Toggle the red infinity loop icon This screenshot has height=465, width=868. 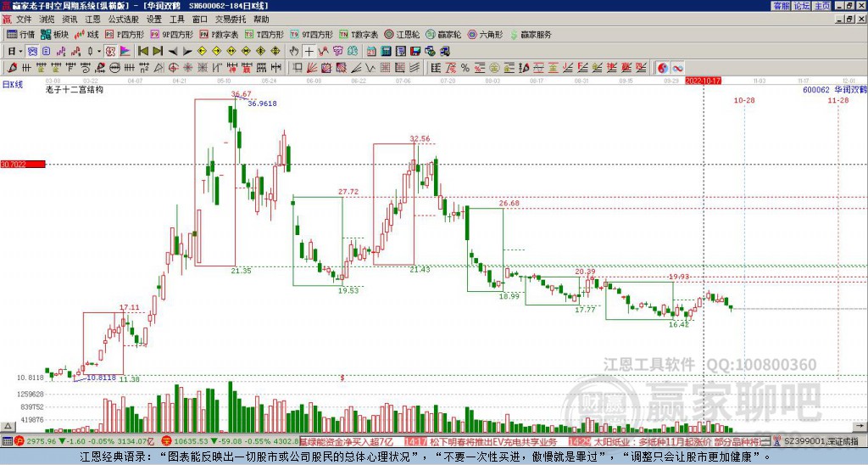point(677,68)
